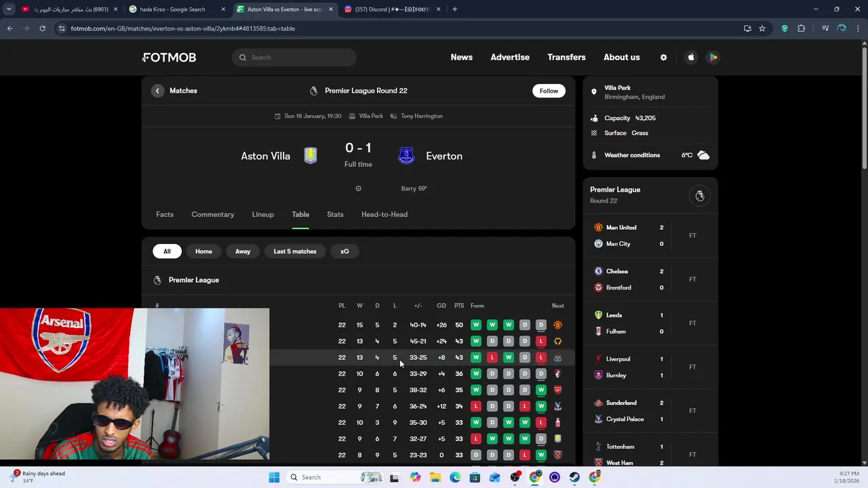Image resolution: width=868 pixels, height=488 pixels.
Task: Open Leeds vs Fulham result
Action: [x=650, y=323]
